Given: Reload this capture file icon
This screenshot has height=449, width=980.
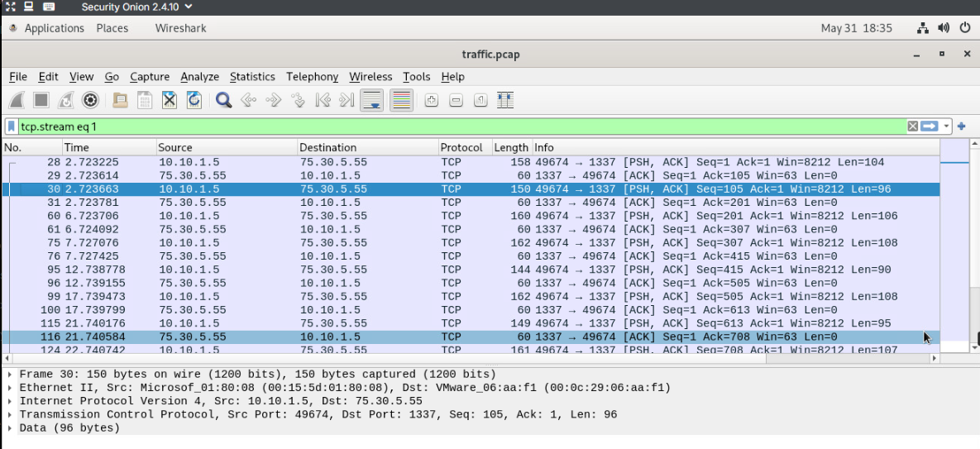Looking at the screenshot, I should (x=194, y=100).
